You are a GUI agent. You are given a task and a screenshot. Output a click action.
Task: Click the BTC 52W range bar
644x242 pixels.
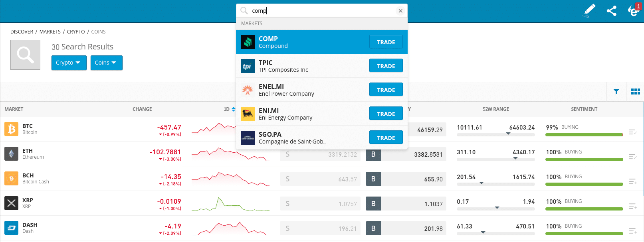click(495, 135)
